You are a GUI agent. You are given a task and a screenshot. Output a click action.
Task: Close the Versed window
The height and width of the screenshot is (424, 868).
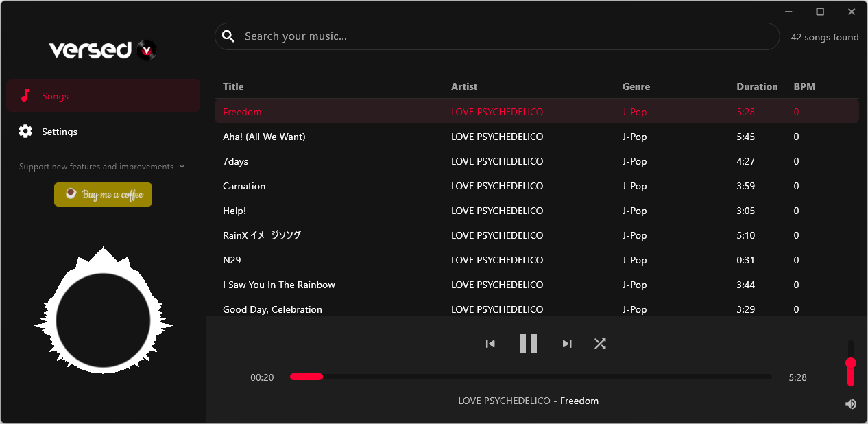852,12
